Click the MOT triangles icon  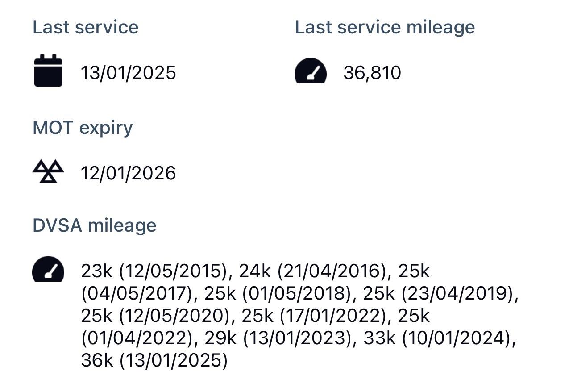click(48, 172)
